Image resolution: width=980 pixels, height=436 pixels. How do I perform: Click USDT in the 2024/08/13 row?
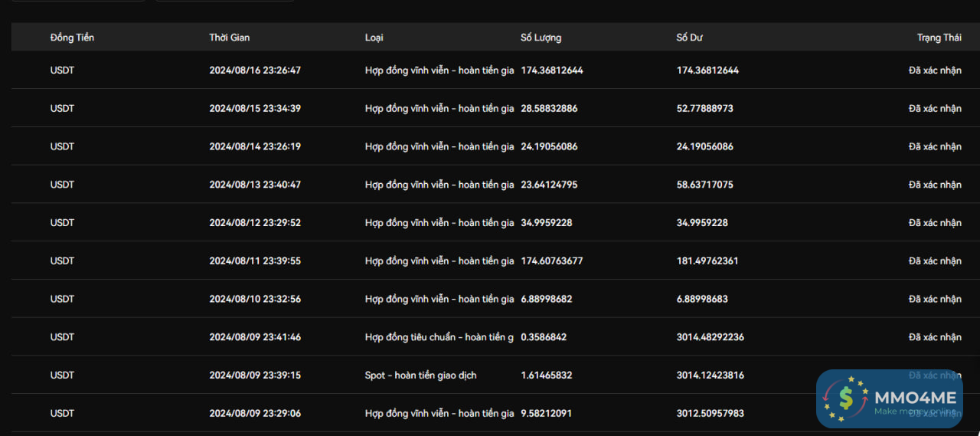62,185
